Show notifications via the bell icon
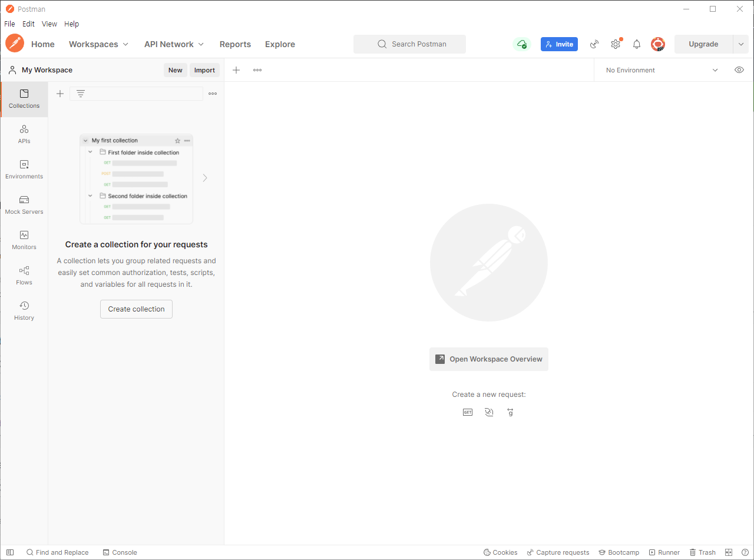754x560 pixels. pyautogui.click(x=637, y=44)
